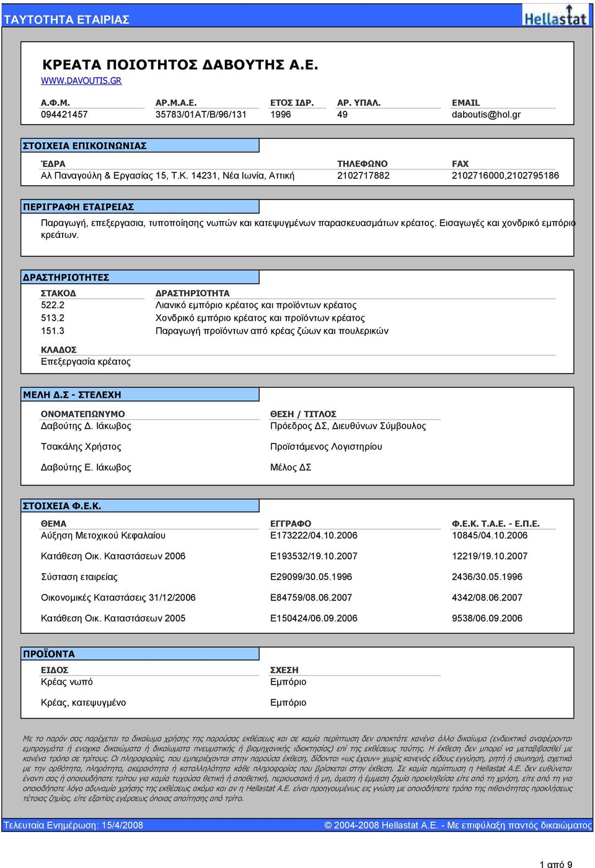595x868 pixels.
Task: Click the Σύσταση εταιρείας entry
Action: (79, 577)
